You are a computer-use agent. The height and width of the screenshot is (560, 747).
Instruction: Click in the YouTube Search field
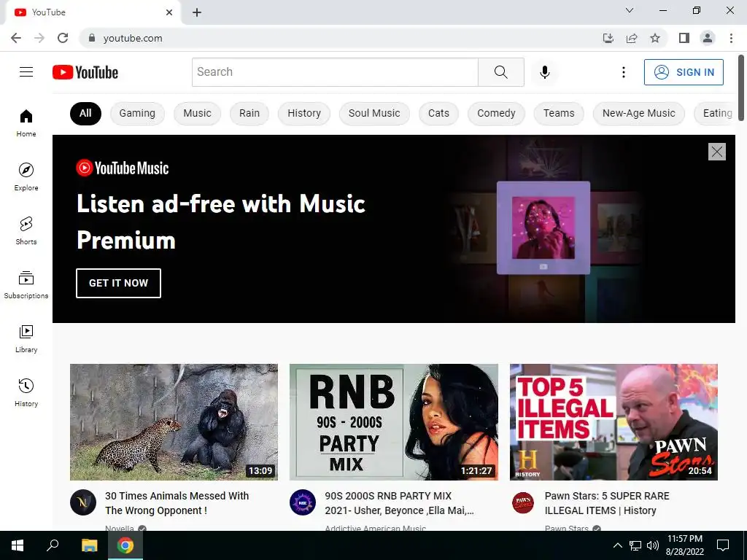(335, 72)
